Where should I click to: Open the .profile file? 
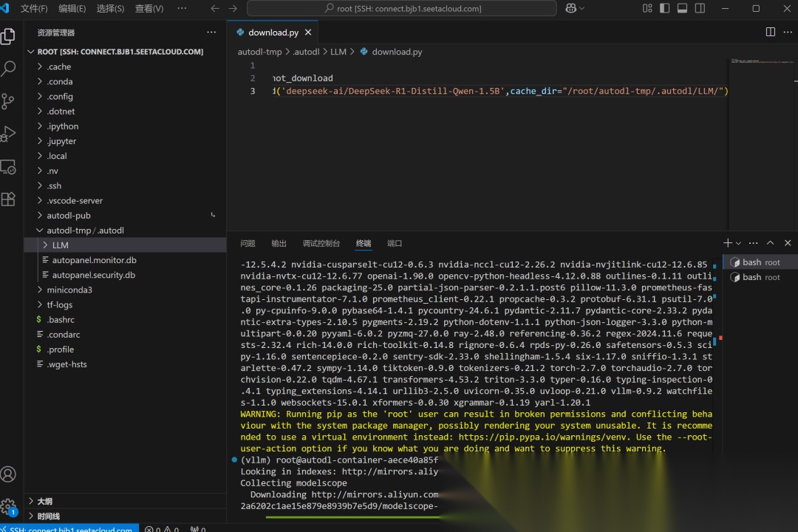[x=125, y=349]
